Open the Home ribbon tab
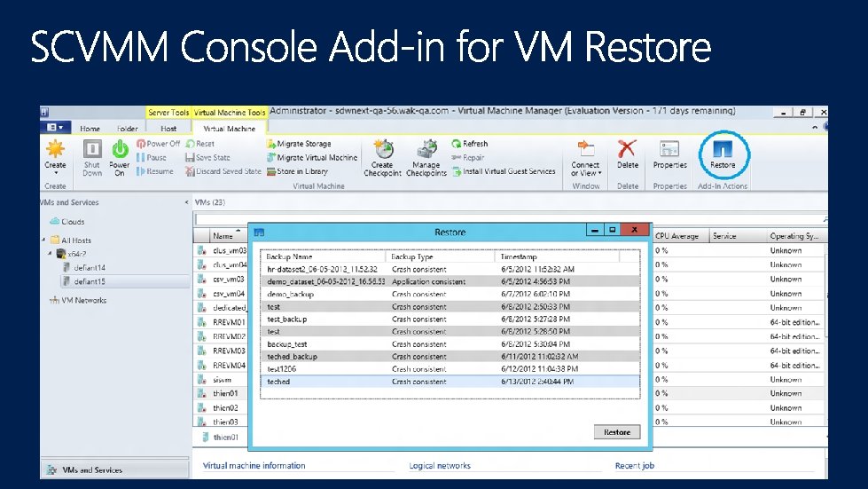 click(90, 129)
